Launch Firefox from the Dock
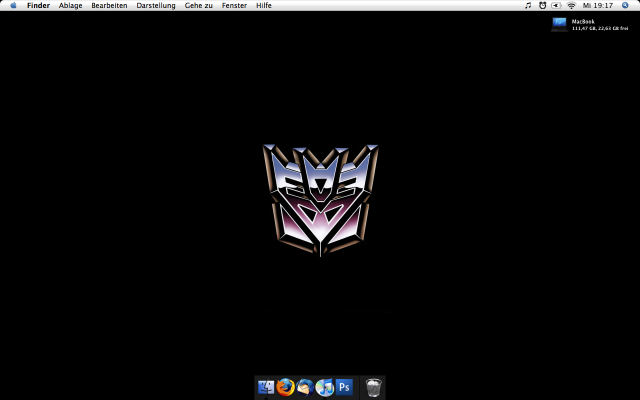 click(285, 387)
